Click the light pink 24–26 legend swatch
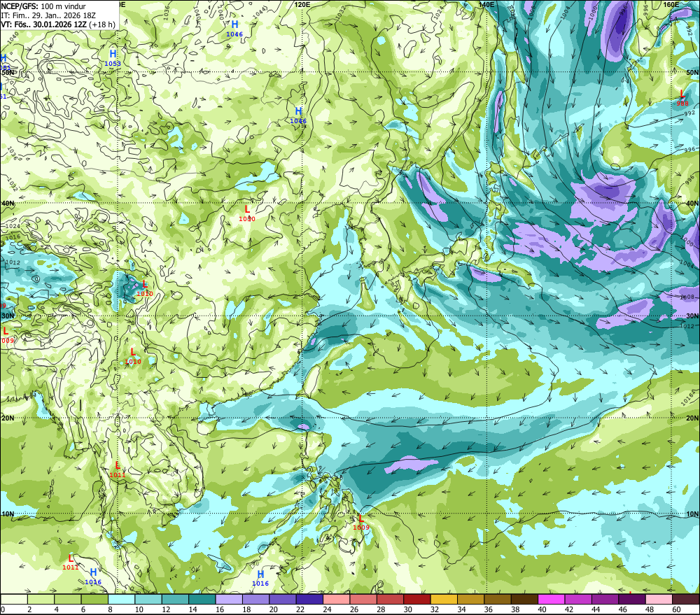 [337, 599]
